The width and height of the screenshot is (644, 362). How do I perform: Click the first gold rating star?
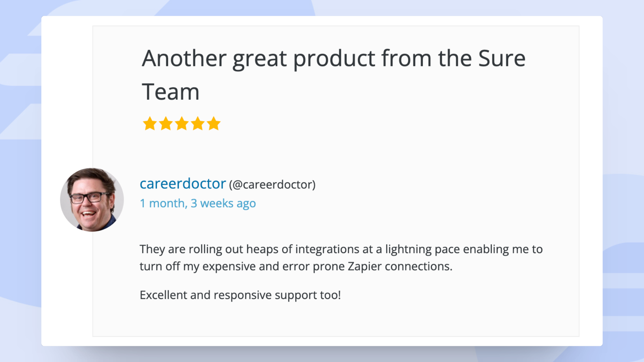[150, 124]
